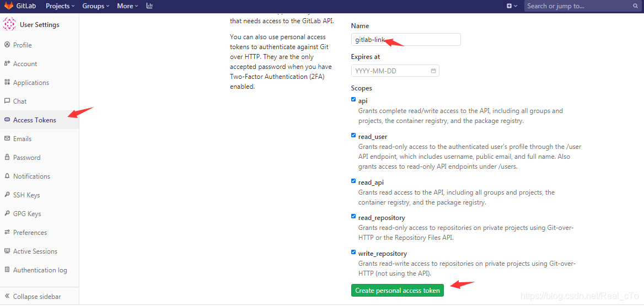644x306 pixels.
Task: Click the Chat bubble icon
Action: click(x=7, y=101)
